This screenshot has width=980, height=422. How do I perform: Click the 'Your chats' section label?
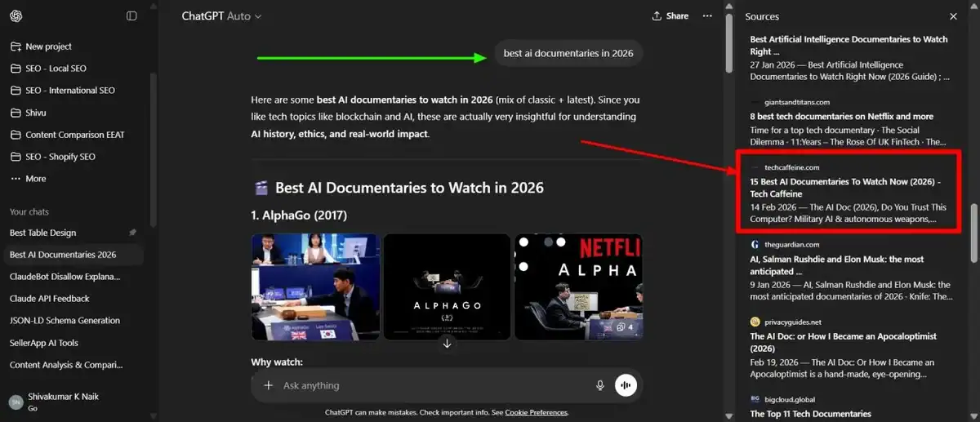[x=29, y=211]
